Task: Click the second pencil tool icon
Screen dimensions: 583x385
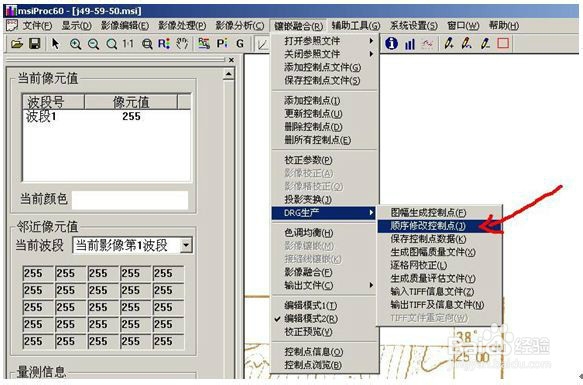Action: point(466,44)
